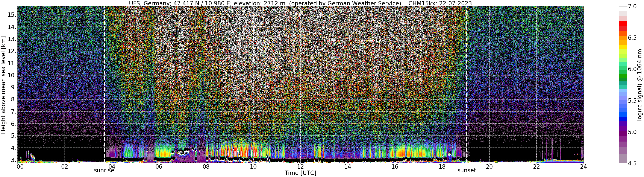
Task: Click the 10 tick label on the time axis
Action: point(253,166)
